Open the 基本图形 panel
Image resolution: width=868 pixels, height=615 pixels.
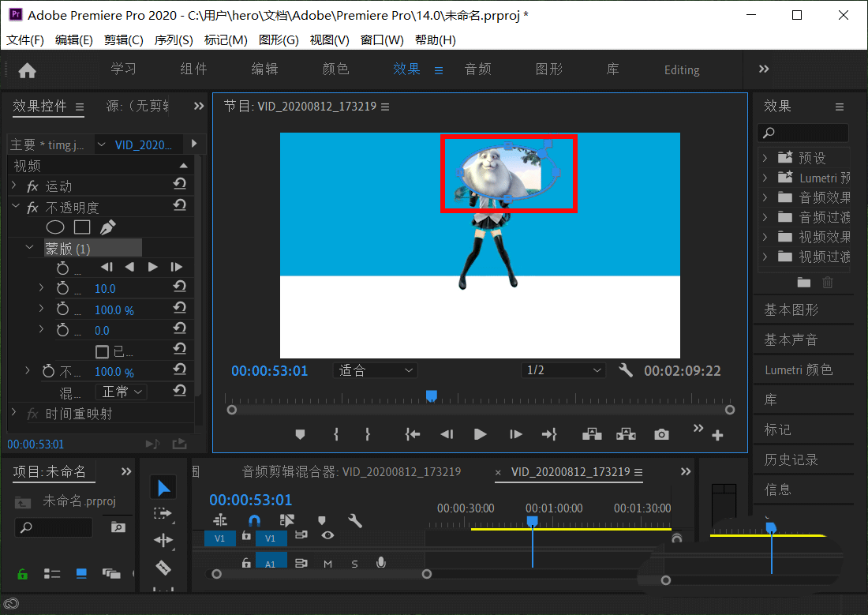791,309
